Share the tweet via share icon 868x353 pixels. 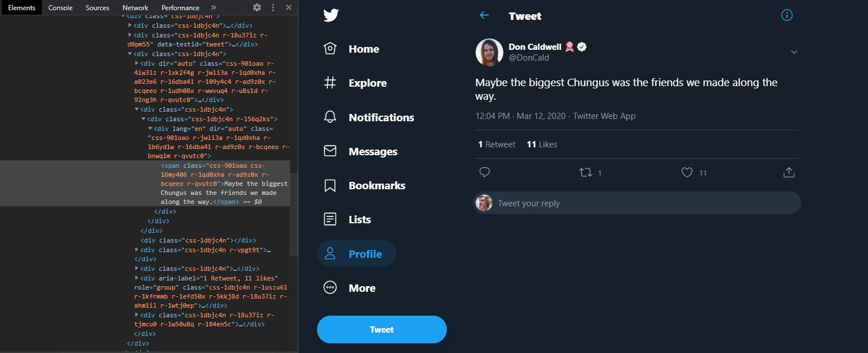[x=788, y=172]
